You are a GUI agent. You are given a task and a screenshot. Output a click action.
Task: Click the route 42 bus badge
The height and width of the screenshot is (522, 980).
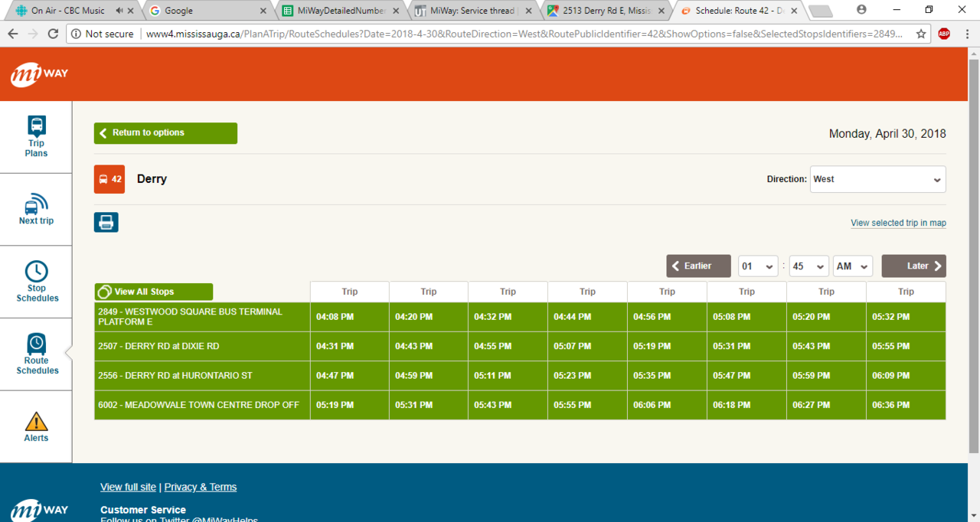click(109, 179)
